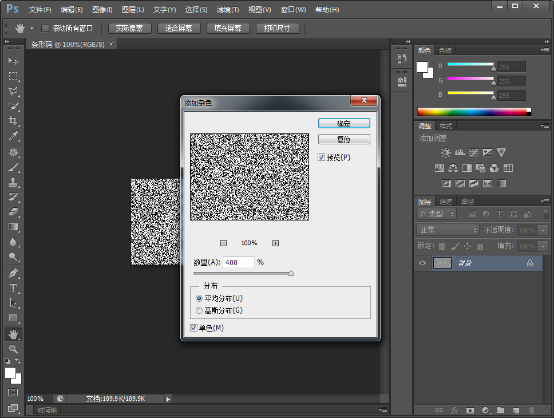This screenshot has width=554, height=418.
Task: Hide the Background layer visibility eye
Action: click(422, 263)
